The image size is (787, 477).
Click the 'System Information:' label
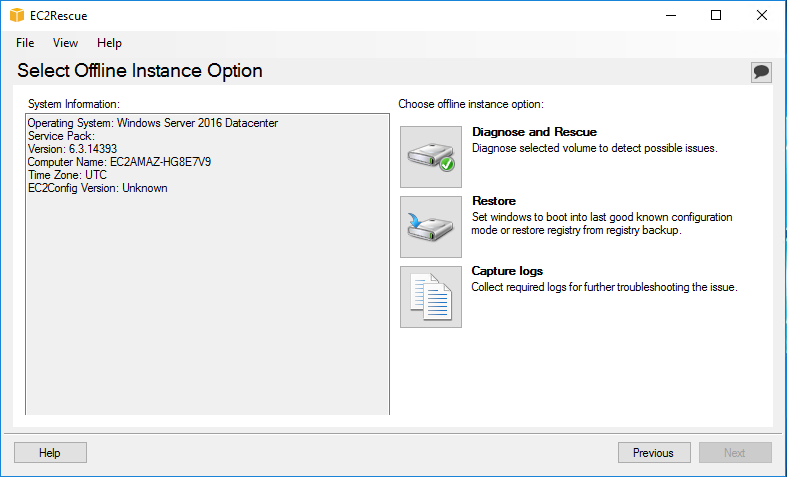click(74, 104)
